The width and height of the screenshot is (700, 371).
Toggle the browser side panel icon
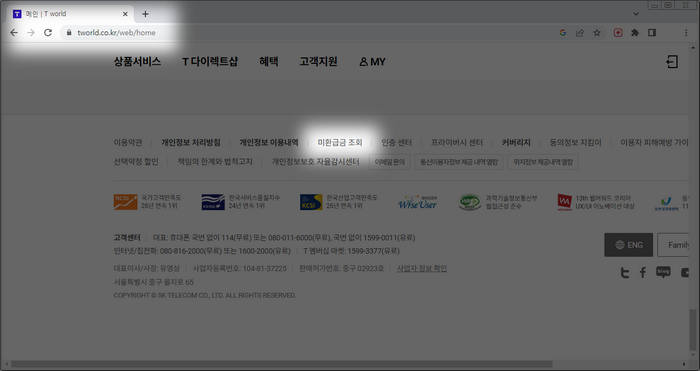point(652,33)
